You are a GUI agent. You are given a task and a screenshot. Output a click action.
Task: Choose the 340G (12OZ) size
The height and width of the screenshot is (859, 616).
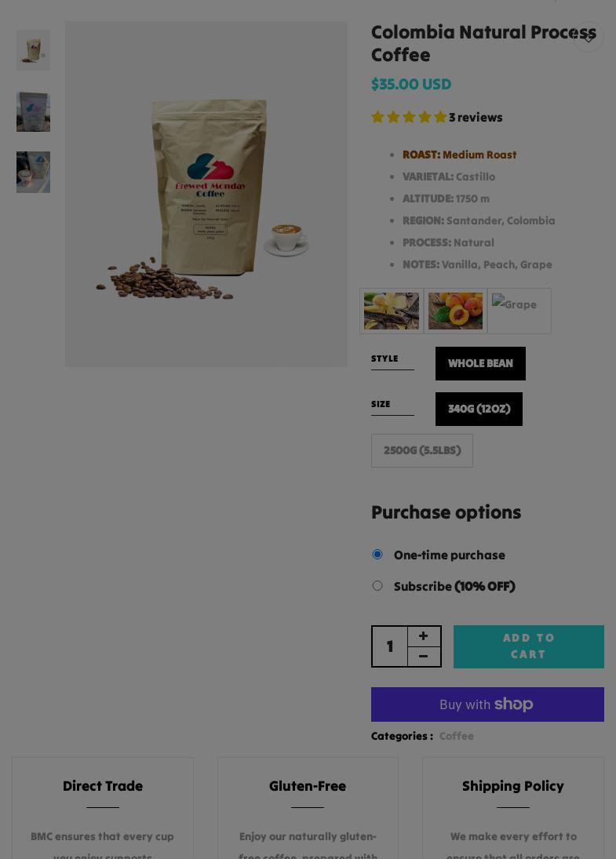[x=479, y=409]
